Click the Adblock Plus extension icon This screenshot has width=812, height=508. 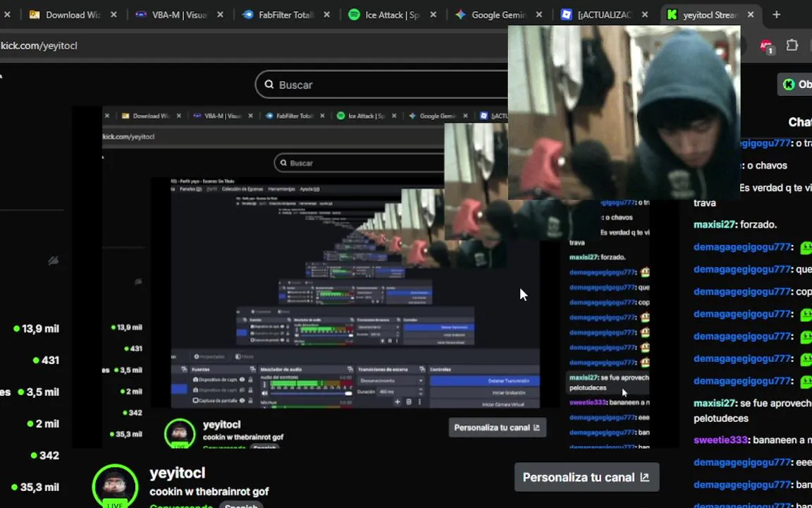[x=766, y=46]
